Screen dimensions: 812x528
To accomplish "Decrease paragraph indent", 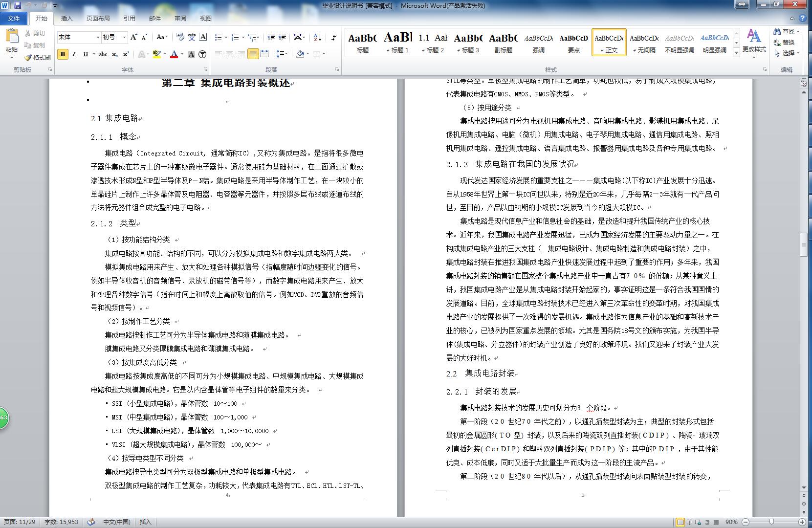I will pyautogui.click(x=271, y=37).
